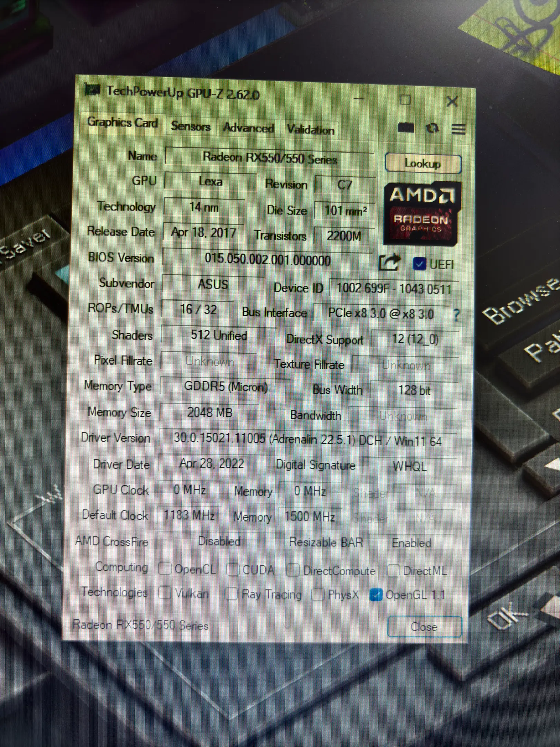The width and height of the screenshot is (560, 747).
Task: Click the "TechPowerUp GPU-Z 2.62.0" window title
Action: click(183, 93)
